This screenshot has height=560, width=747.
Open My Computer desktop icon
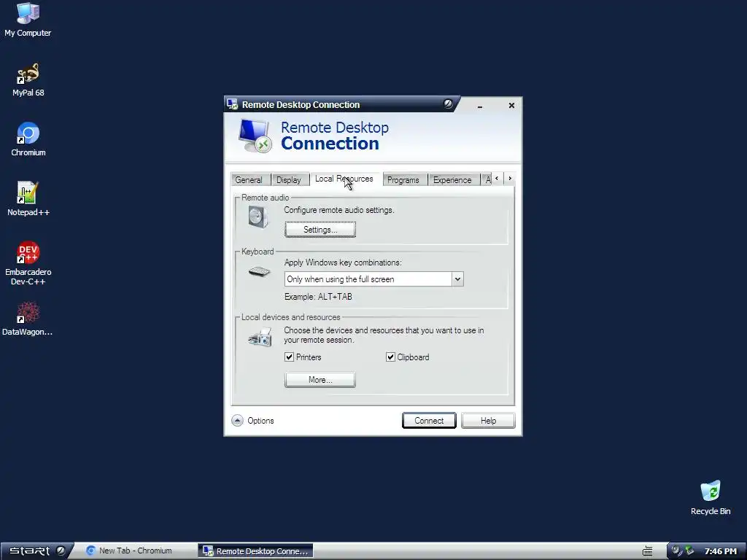28,19
